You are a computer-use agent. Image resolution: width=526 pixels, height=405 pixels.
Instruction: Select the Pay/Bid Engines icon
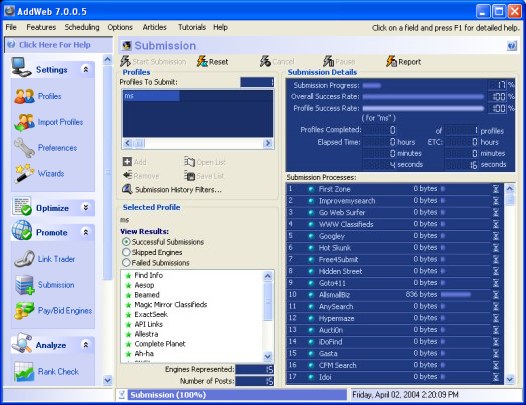tap(24, 310)
